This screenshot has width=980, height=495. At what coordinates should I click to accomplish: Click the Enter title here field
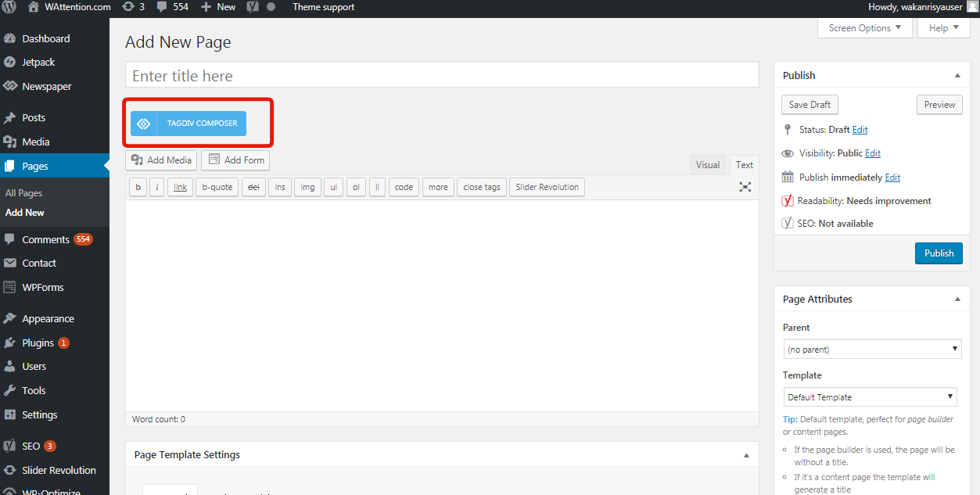tap(442, 76)
